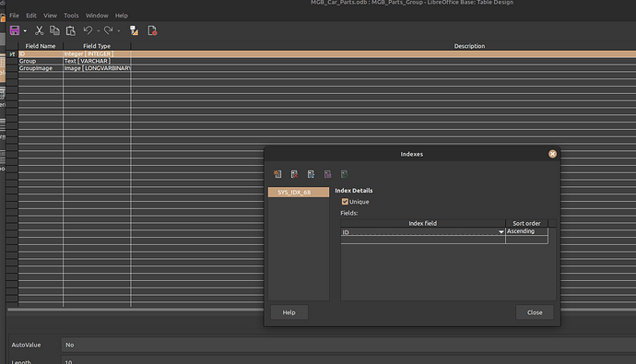Save the current index in Indexes dialog

[328, 174]
